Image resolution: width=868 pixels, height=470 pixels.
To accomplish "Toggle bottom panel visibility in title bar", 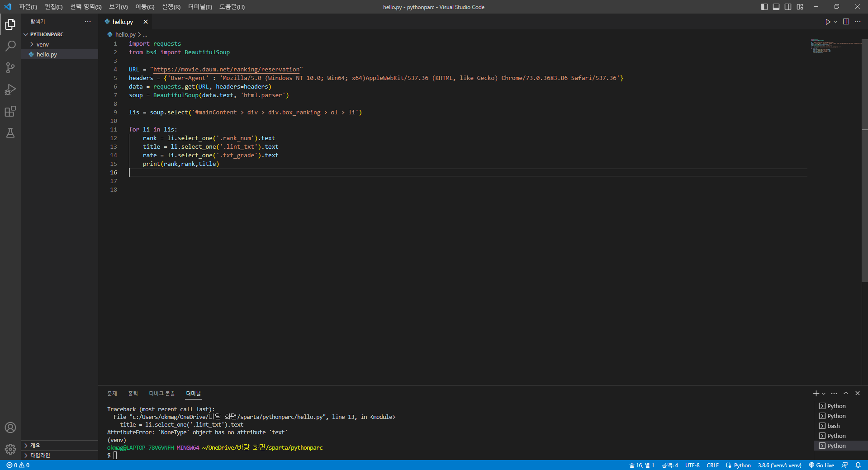I will tap(776, 7).
